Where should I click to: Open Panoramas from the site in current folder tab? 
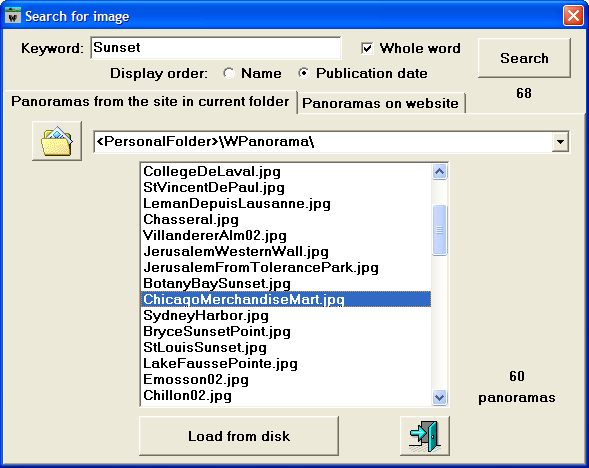click(x=150, y=101)
